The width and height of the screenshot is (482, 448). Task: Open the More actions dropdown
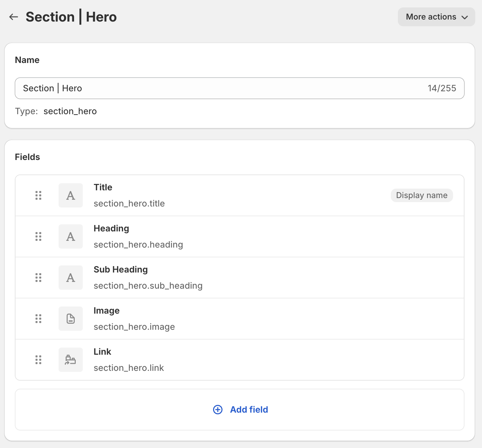[x=436, y=17]
